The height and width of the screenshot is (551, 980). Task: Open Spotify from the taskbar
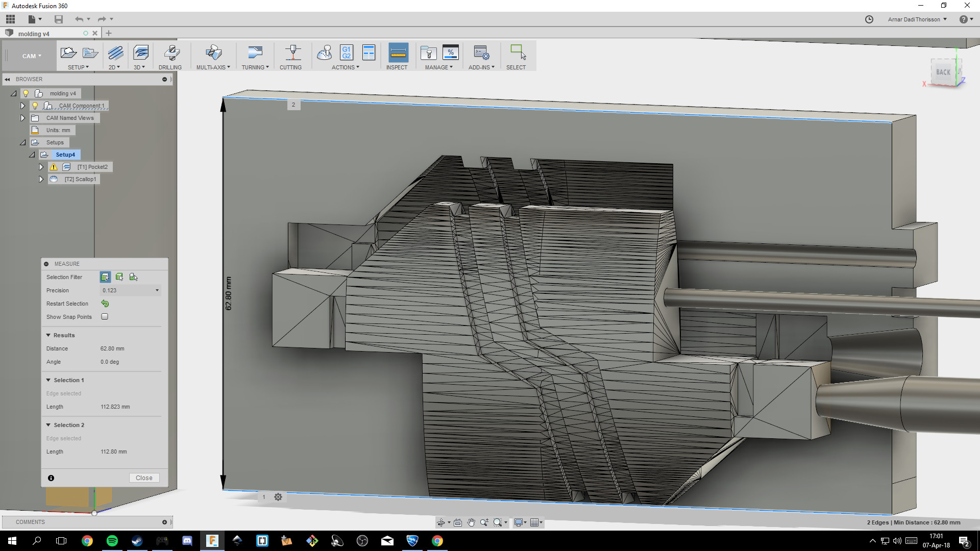[x=112, y=541]
